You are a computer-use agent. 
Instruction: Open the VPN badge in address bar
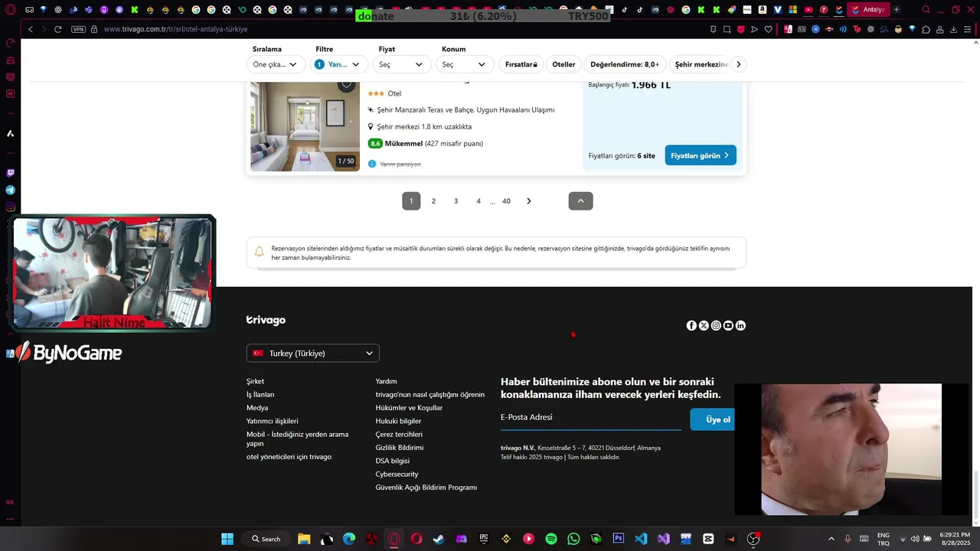click(78, 29)
